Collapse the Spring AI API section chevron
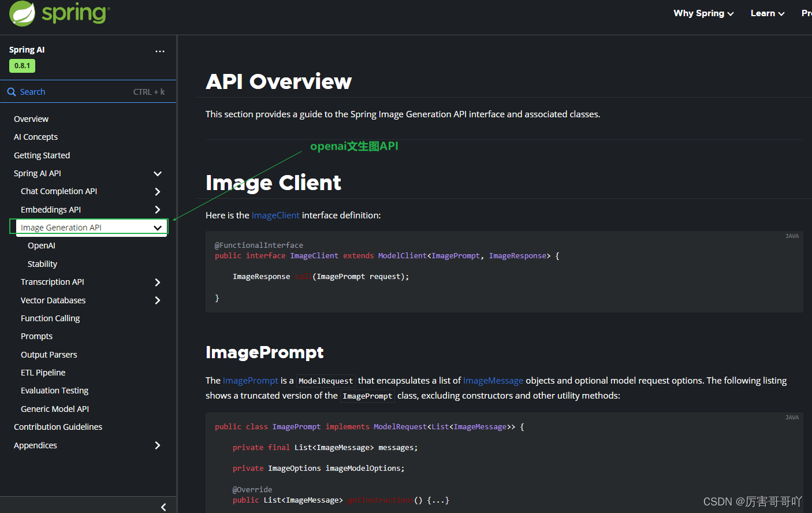 point(158,173)
